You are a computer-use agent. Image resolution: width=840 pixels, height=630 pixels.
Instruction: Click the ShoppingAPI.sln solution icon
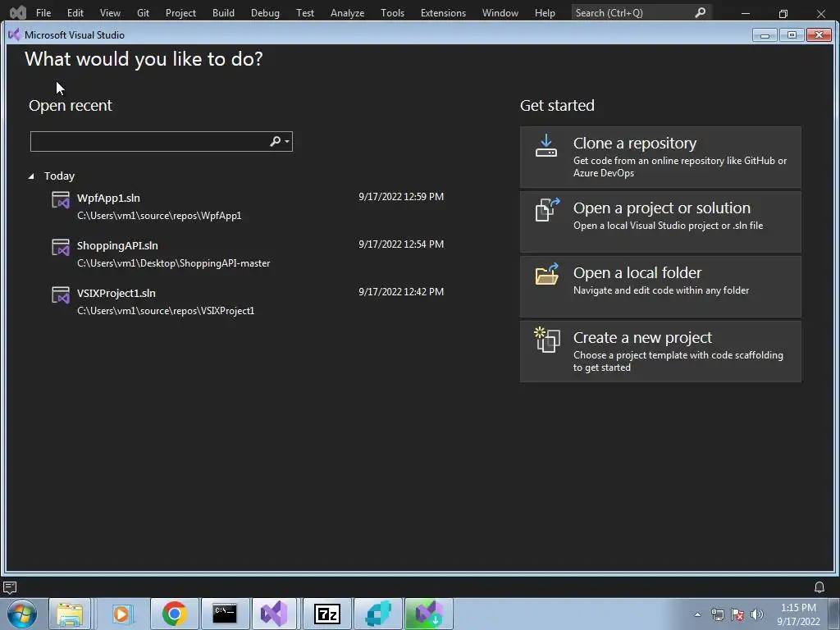tap(61, 248)
